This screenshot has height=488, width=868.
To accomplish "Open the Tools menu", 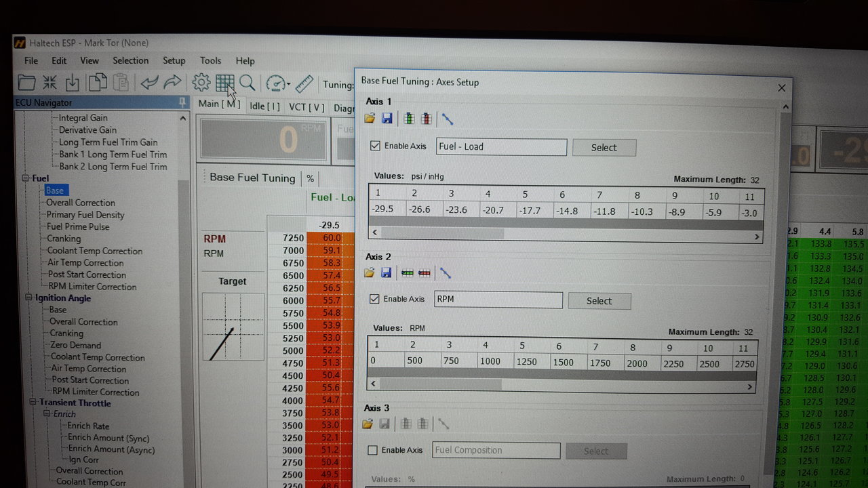I will point(210,60).
